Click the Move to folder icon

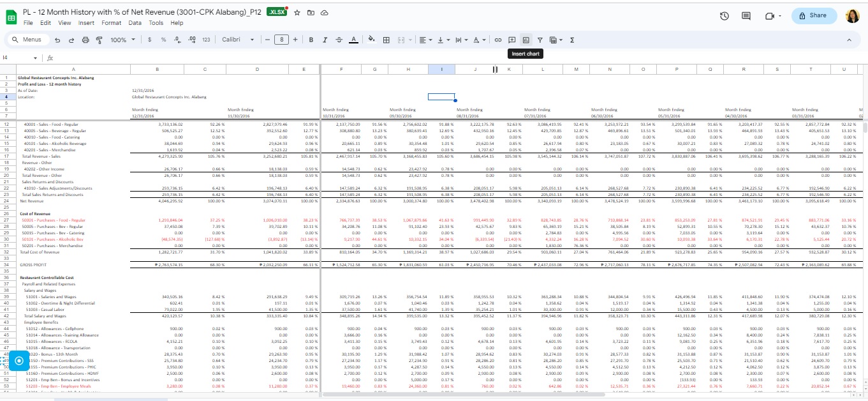(311, 13)
